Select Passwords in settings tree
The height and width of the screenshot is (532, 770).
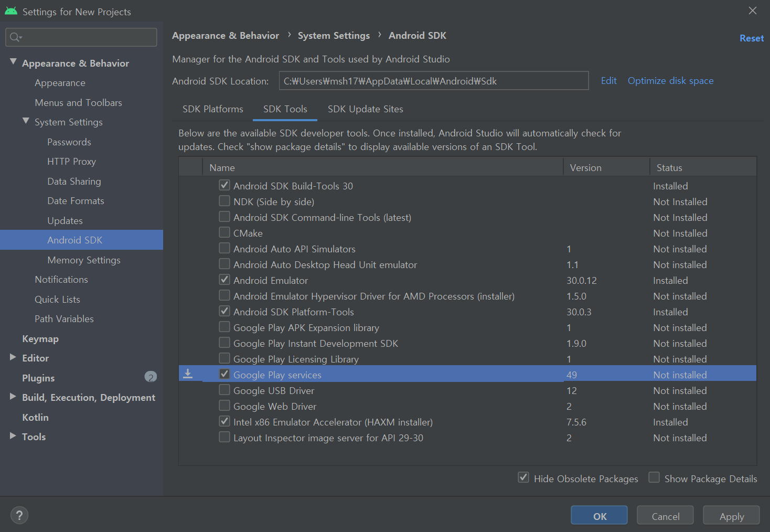click(69, 142)
